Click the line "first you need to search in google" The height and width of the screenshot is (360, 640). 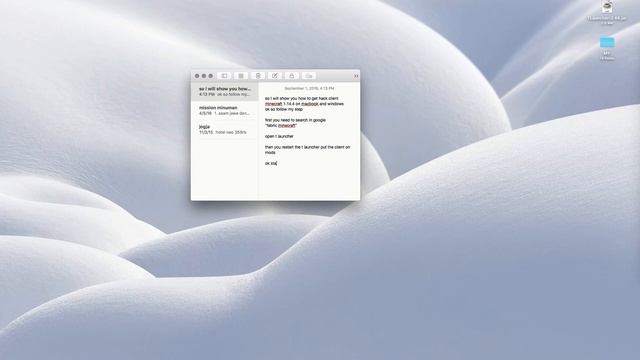[x=295, y=120]
